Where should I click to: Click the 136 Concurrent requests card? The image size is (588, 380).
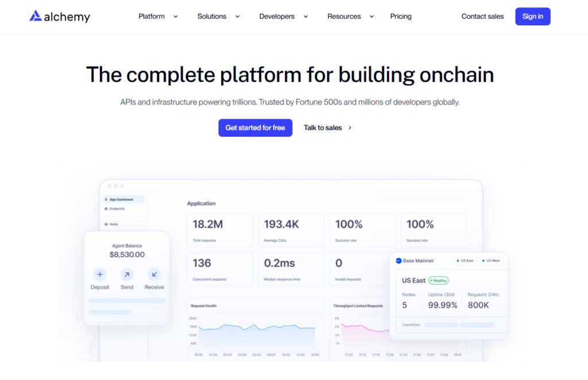(220, 269)
